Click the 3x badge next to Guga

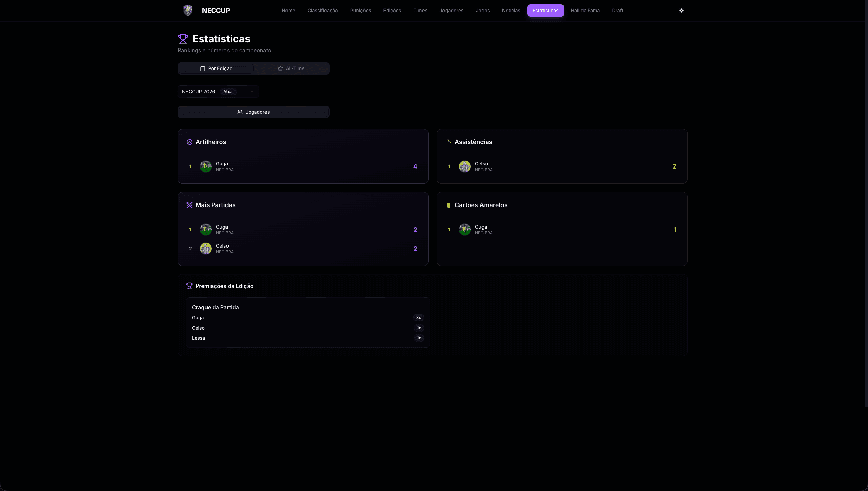point(419,318)
